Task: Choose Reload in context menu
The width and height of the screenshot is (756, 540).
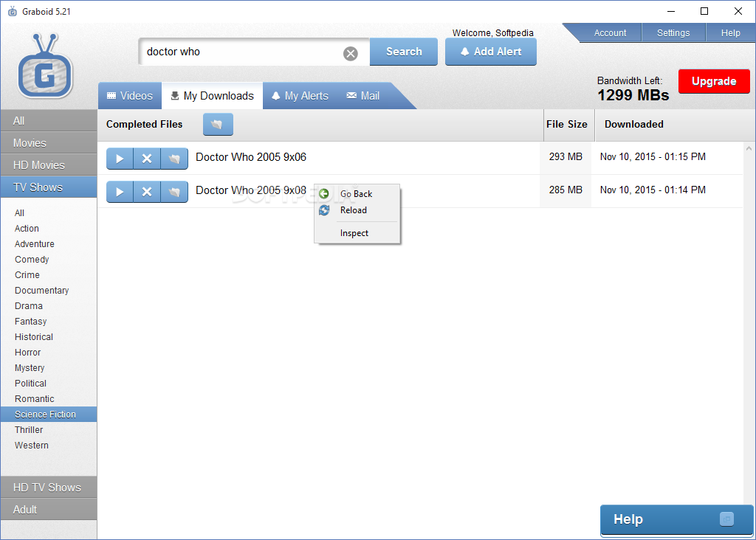Action: click(357, 210)
